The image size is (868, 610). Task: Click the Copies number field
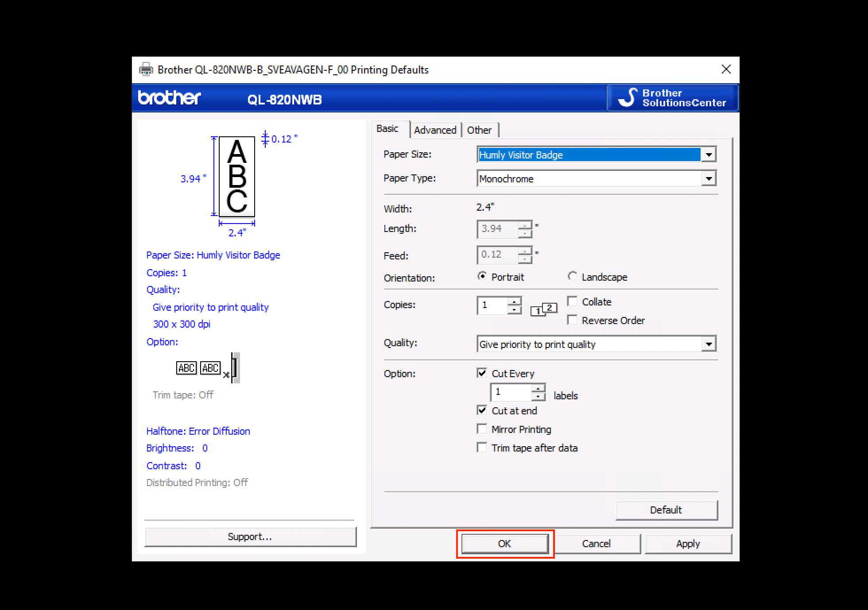click(492, 305)
